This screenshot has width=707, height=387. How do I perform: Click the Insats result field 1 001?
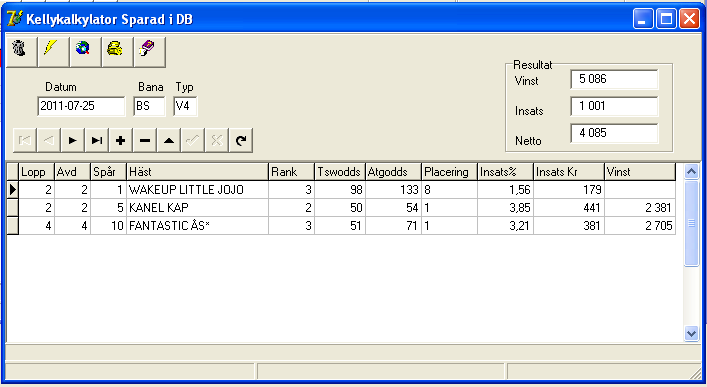point(614,106)
